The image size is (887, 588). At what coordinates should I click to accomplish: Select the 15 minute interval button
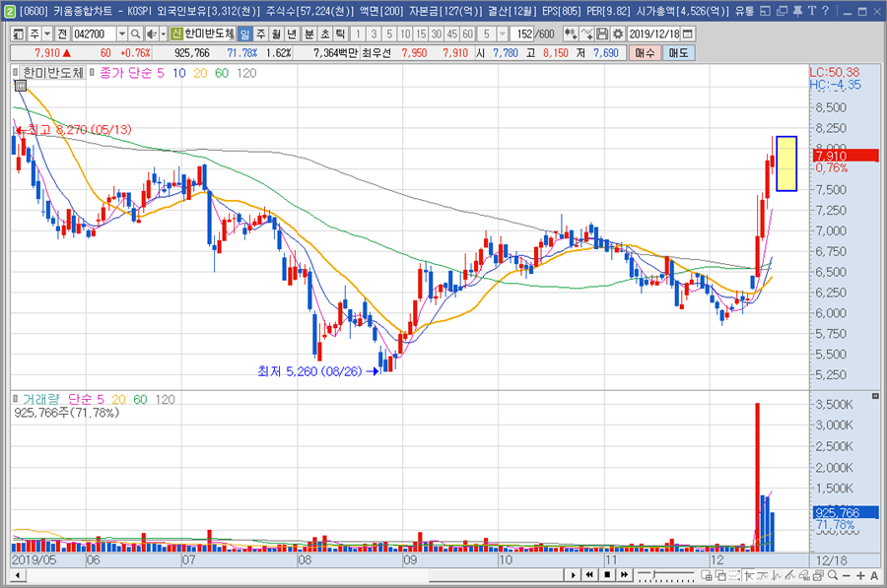421,33
